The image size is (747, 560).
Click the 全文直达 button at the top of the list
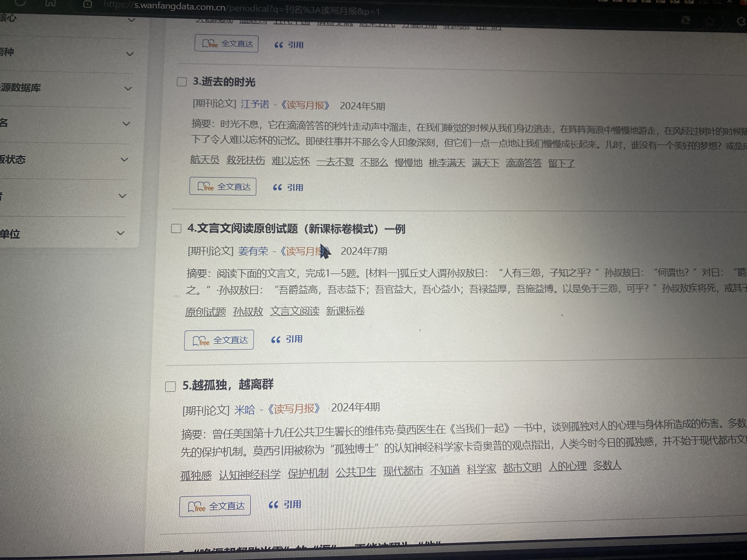click(226, 44)
